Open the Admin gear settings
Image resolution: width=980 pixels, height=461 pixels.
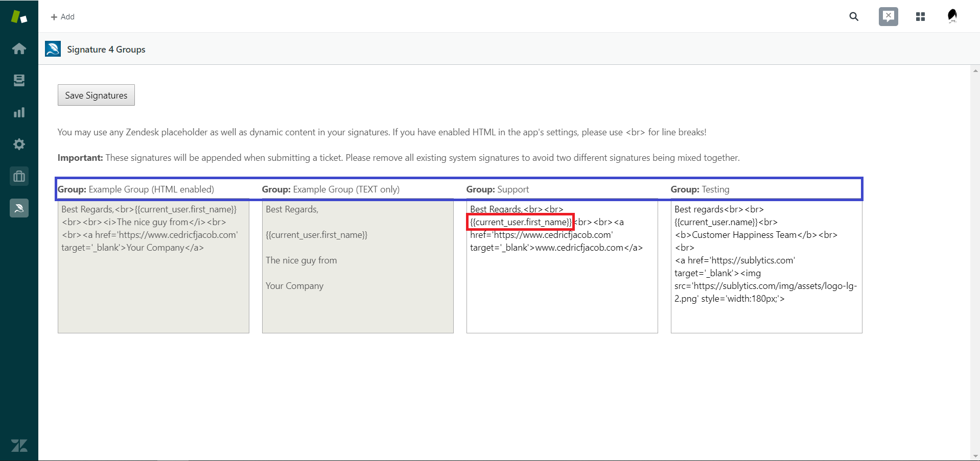click(x=19, y=144)
